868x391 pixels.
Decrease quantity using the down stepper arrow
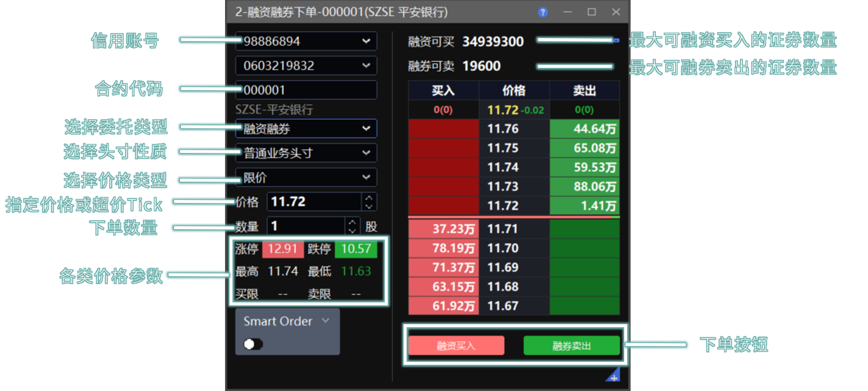[352, 231]
